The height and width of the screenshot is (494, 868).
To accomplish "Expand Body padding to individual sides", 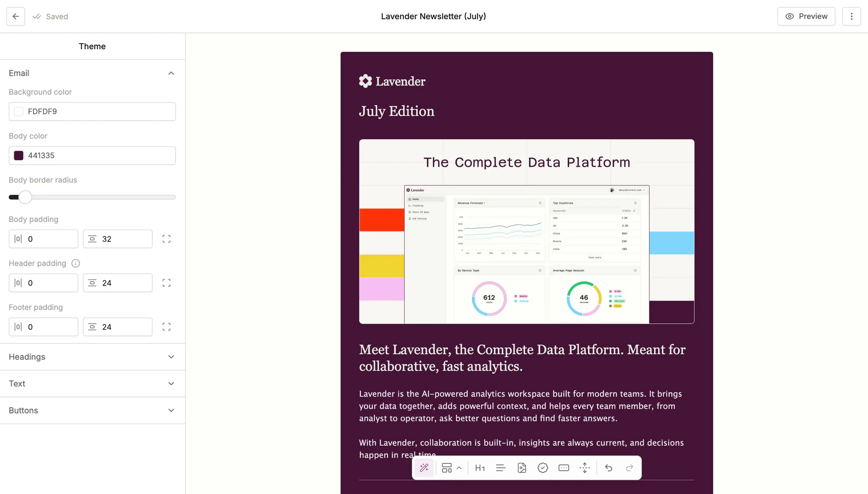I will pyautogui.click(x=166, y=238).
